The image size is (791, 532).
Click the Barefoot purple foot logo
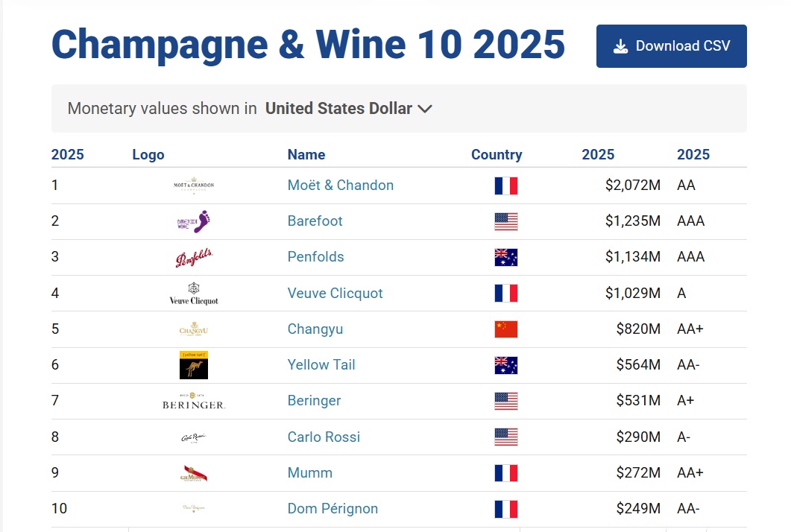tap(194, 221)
